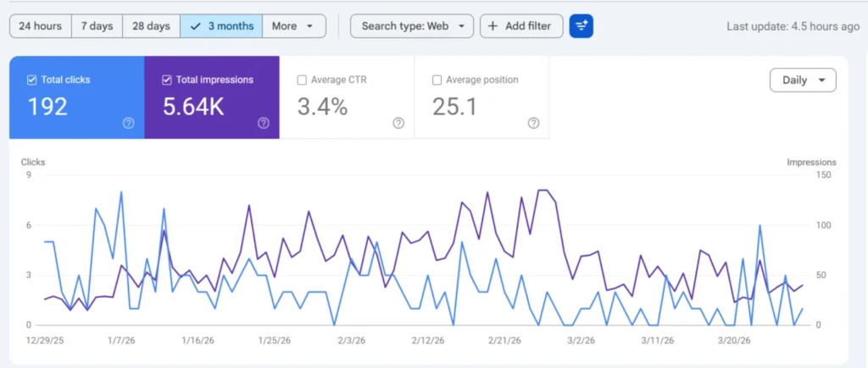Click the Last update timestamp text
Screen dimensions: 868x368
pos(793,26)
